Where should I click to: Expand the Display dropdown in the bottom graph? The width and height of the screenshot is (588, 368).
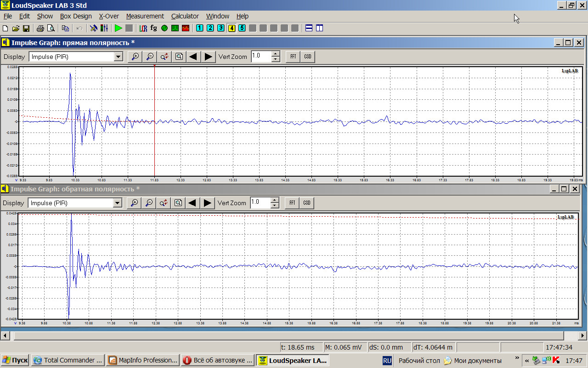118,203
